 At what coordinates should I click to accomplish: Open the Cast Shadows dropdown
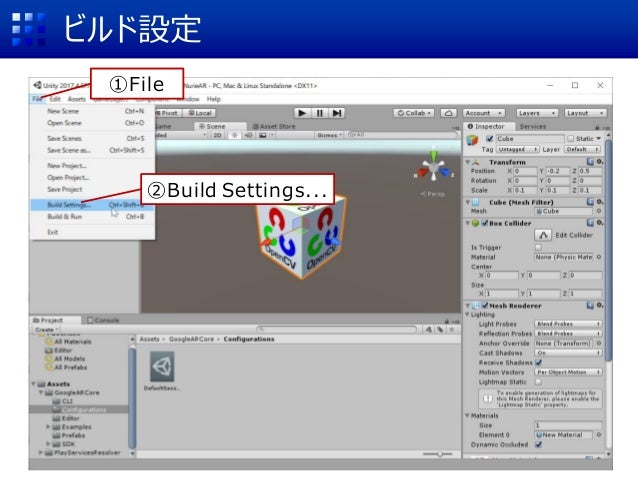coord(568,353)
